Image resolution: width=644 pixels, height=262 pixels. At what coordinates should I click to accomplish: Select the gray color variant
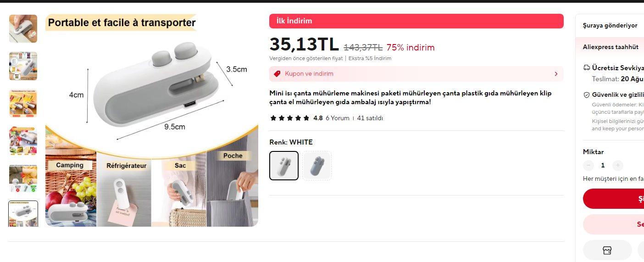pos(317,166)
